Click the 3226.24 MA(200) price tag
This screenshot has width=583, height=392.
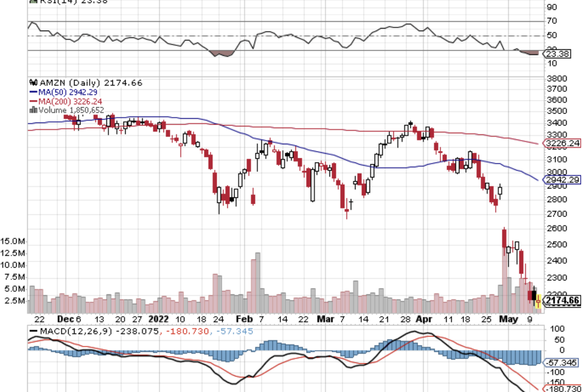(x=562, y=143)
